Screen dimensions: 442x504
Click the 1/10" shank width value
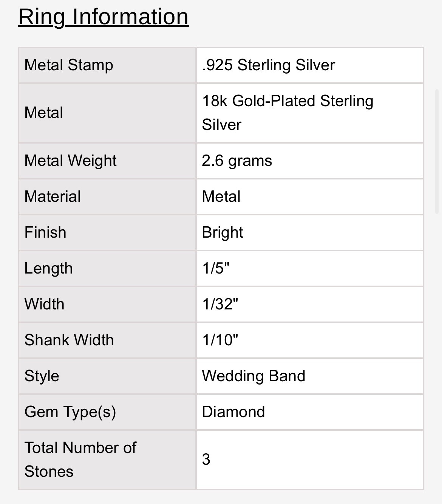click(220, 340)
